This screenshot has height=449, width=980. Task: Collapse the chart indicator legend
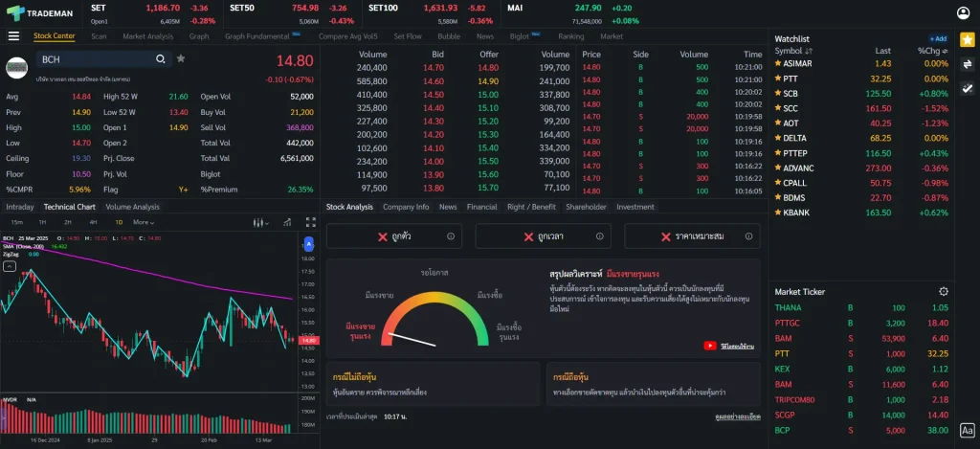point(10,267)
